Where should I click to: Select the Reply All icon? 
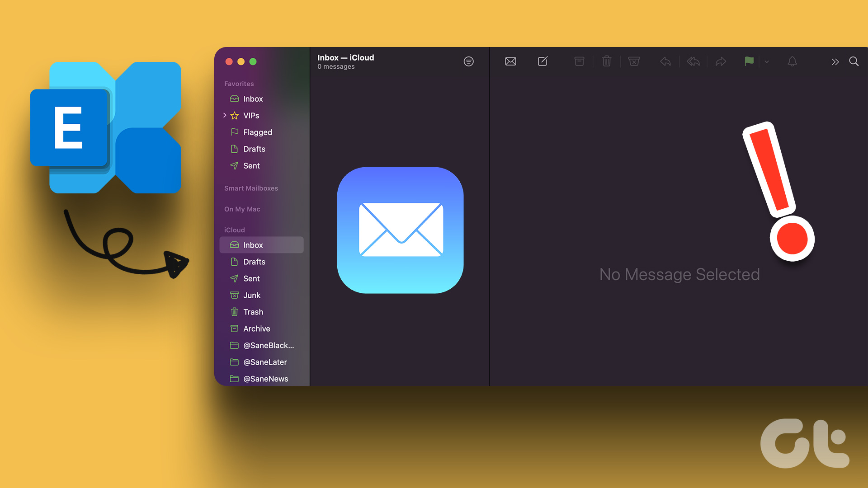[693, 61]
